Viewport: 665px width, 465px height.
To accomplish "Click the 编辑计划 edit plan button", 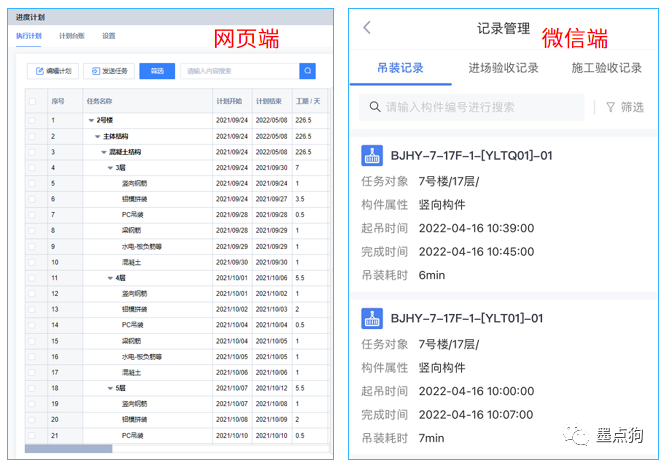I will (53, 71).
